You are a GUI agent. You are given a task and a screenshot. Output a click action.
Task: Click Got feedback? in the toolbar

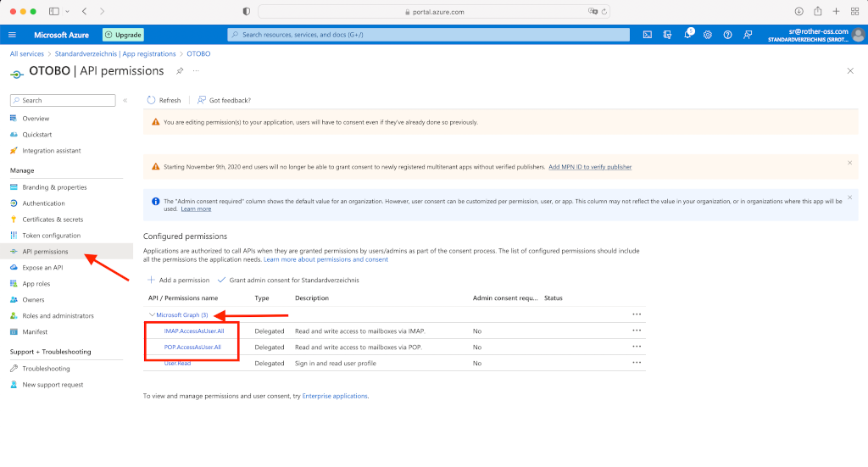224,100
